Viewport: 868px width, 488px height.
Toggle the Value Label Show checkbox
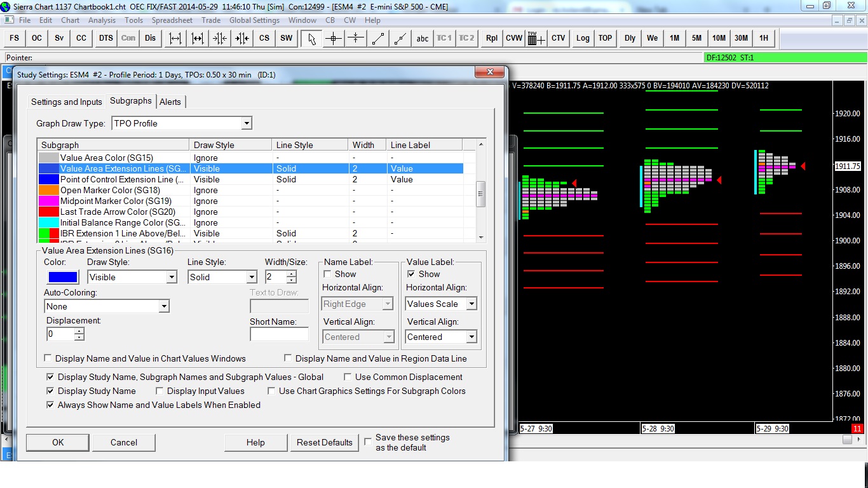[411, 274]
